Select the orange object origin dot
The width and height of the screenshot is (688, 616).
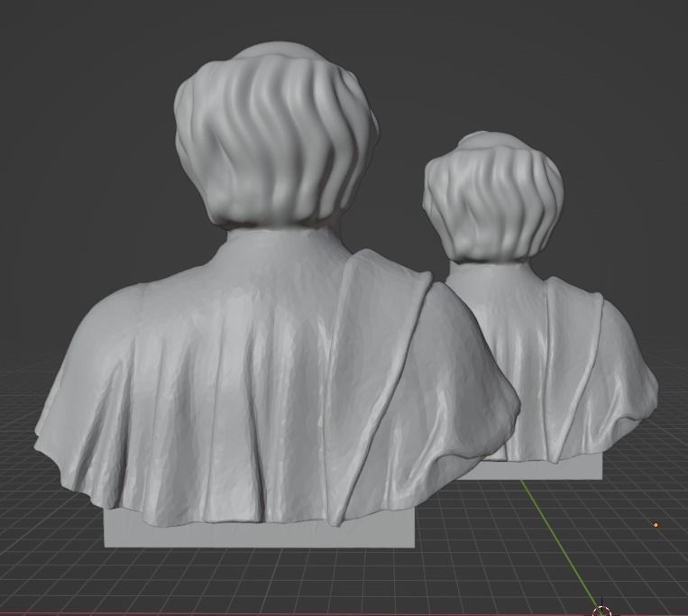[656, 524]
